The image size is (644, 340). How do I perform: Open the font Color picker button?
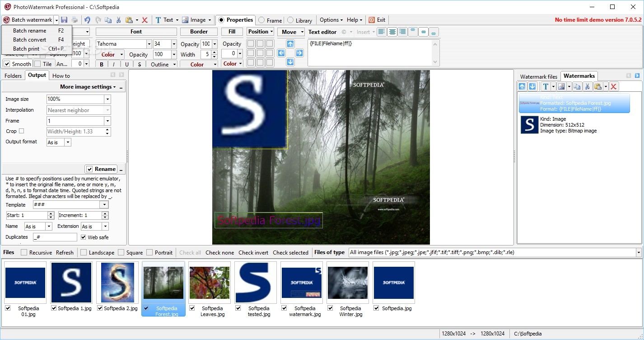tap(110, 54)
